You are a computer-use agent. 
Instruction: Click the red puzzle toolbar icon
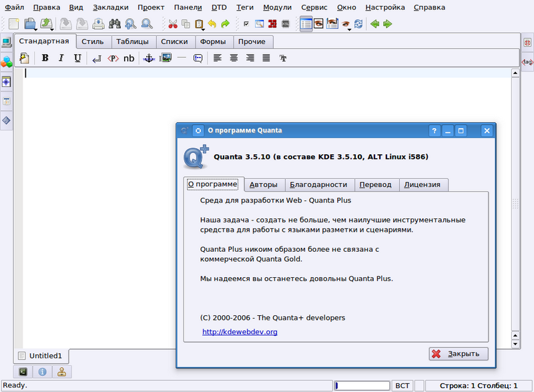pyautogui.click(x=272, y=24)
